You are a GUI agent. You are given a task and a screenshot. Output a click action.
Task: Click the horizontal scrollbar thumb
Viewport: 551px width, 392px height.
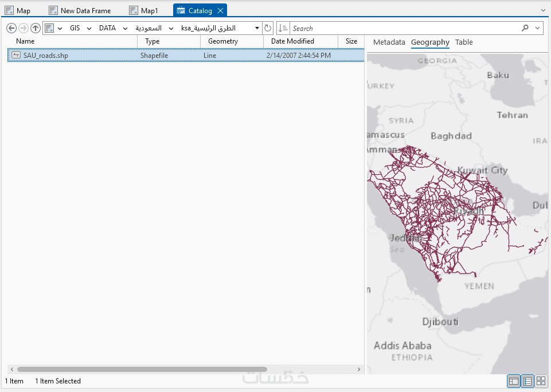click(142, 370)
